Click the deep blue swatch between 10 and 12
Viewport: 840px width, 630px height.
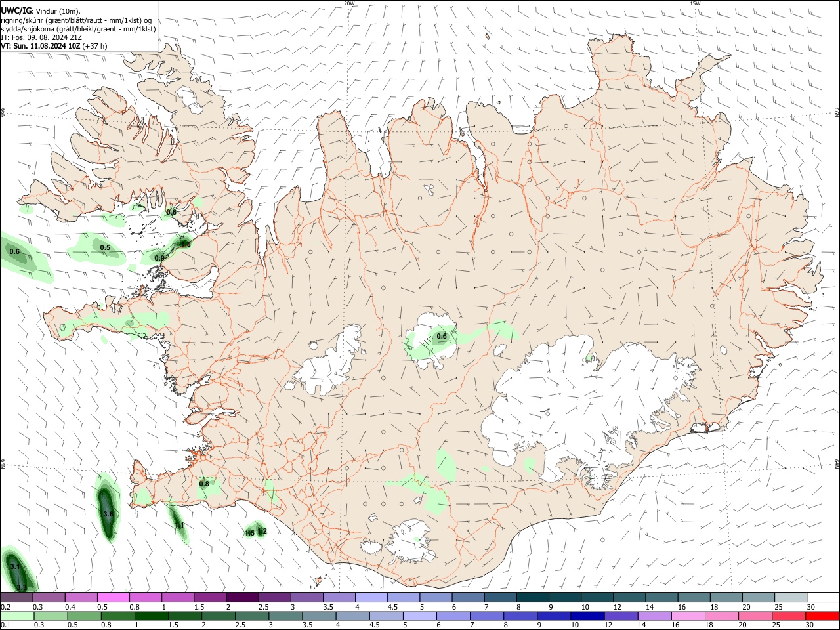point(587,616)
